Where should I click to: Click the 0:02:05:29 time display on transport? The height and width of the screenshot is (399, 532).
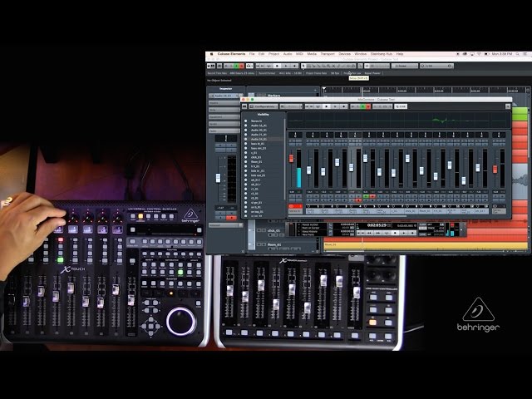[377, 225]
